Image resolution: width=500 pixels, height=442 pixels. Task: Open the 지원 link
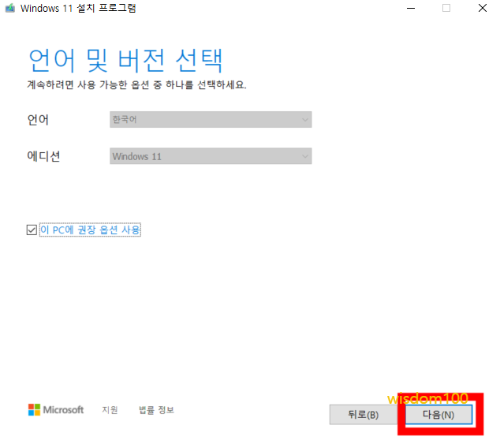pyautogui.click(x=110, y=410)
